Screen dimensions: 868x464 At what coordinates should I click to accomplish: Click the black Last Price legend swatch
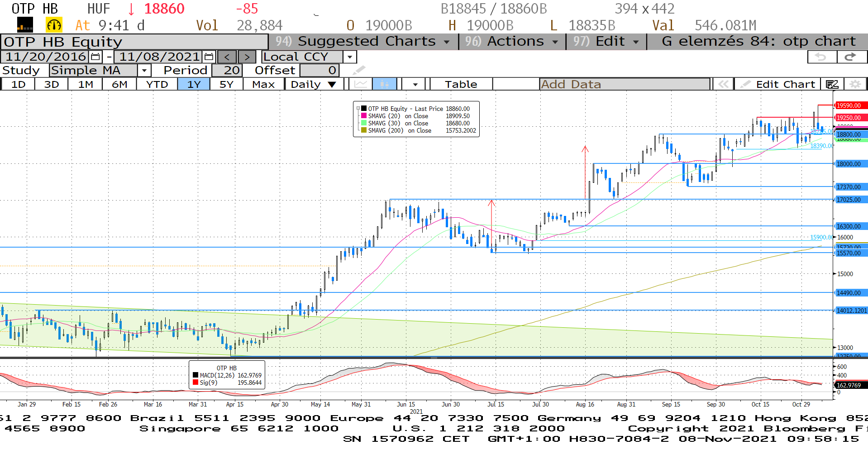[363, 109]
